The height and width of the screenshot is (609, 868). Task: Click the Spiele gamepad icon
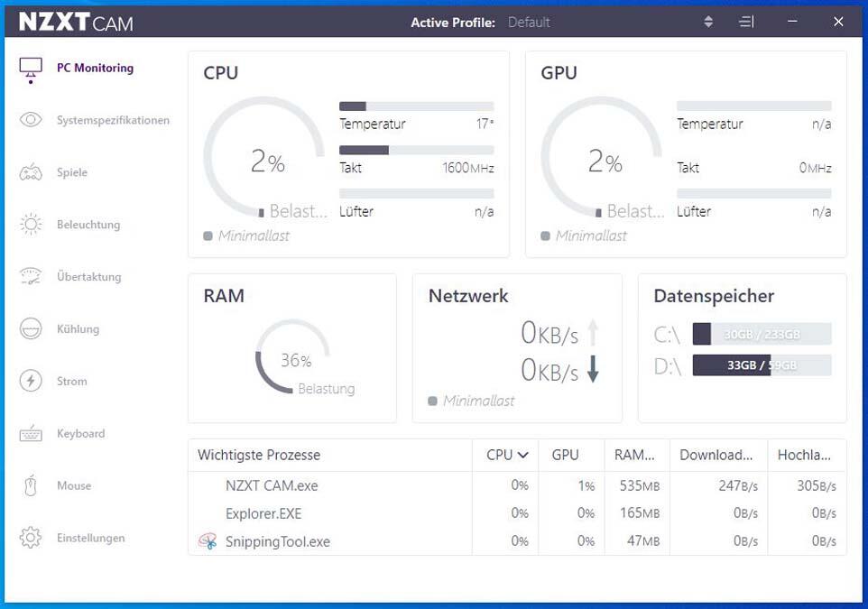click(x=31, y=172)
